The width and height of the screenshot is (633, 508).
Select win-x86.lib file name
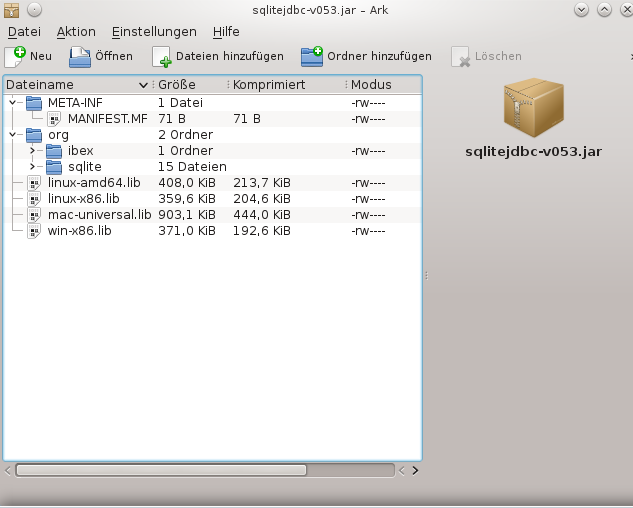point(80,231)
